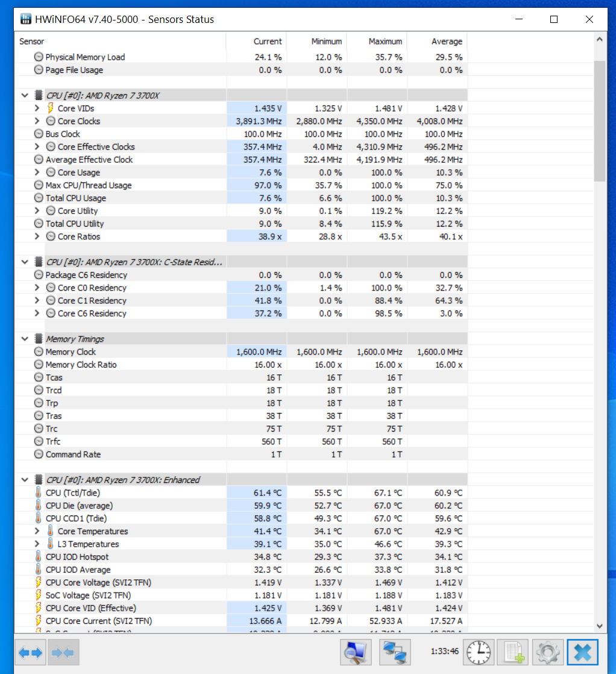Click the scrollbar down arrow
The height and width of the screenshot is (674, 616).
pyautogui.click(x=600, y=626)
